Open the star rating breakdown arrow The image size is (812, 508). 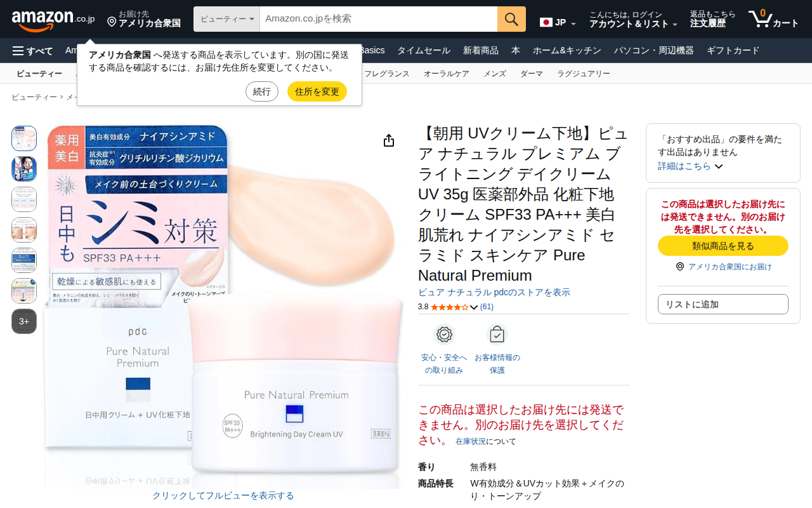pyautogui.click(x=474, y=307)
